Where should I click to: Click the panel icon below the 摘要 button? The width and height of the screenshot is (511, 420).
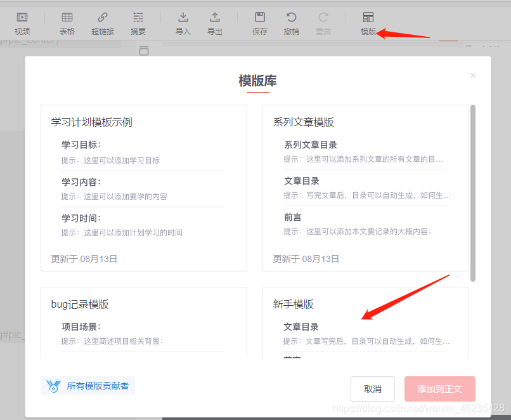[144, 51]
